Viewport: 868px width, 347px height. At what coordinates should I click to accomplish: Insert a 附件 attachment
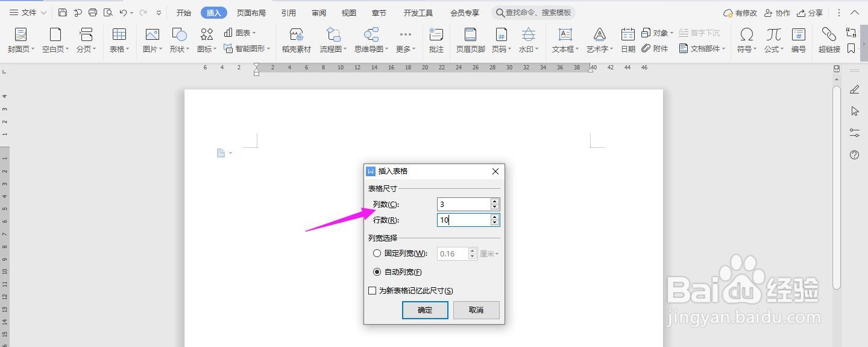click(655, 48)
